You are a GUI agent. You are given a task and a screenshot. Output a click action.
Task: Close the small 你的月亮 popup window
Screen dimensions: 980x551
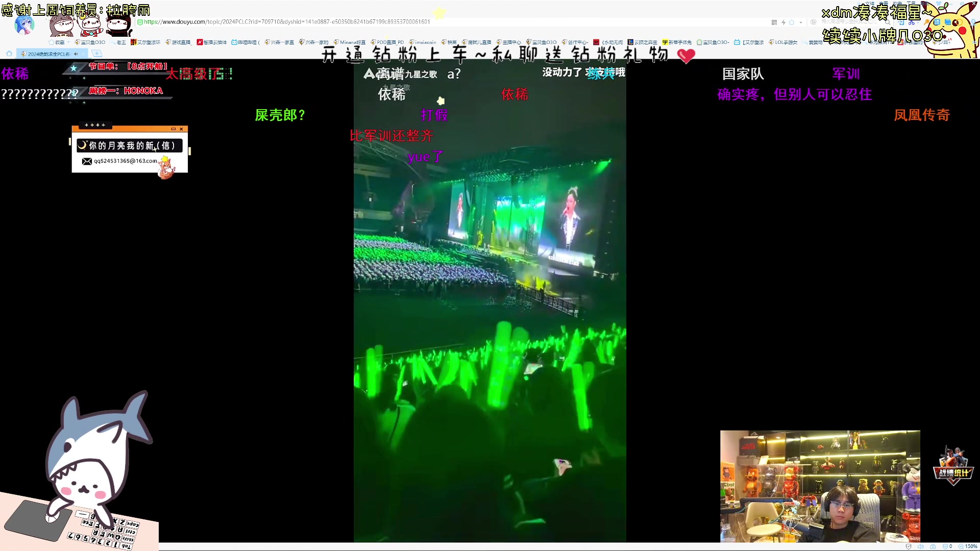(181, 129)
